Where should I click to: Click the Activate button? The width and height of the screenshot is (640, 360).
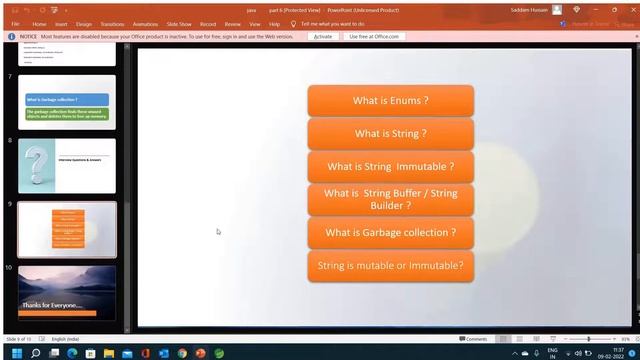click(323, 36)
